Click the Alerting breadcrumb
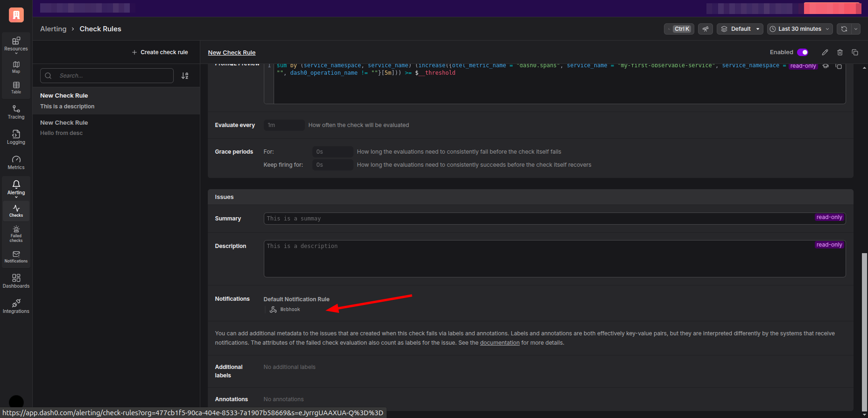 tap(53, 29)
